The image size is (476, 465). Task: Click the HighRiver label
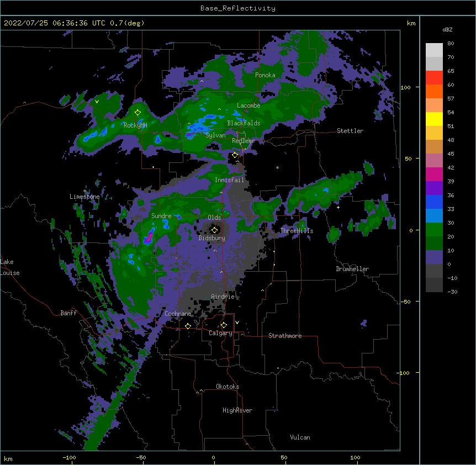point(237,410)
